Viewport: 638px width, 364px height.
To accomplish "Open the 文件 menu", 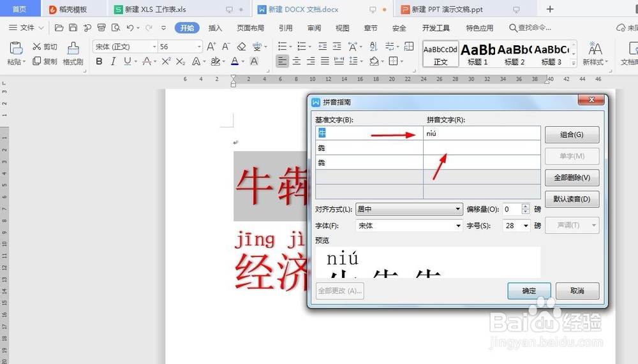I will coord(26,27).
